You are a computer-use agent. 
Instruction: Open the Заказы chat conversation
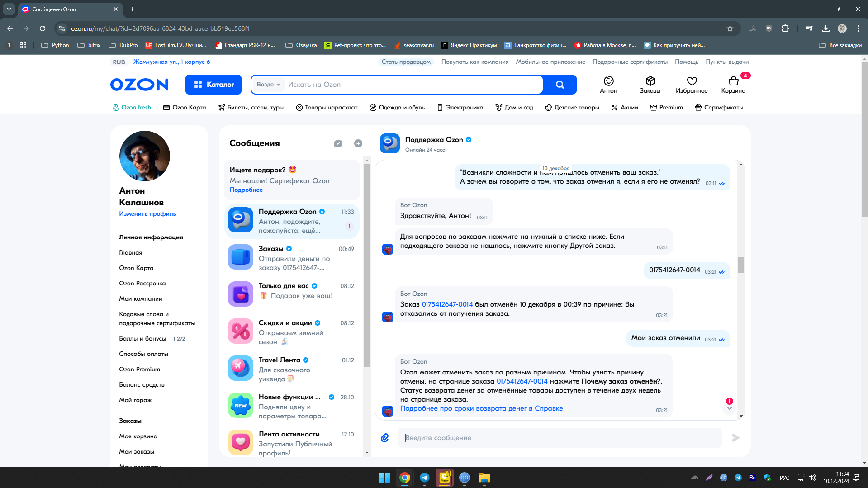pyautogui.click(x=292, y=258)
